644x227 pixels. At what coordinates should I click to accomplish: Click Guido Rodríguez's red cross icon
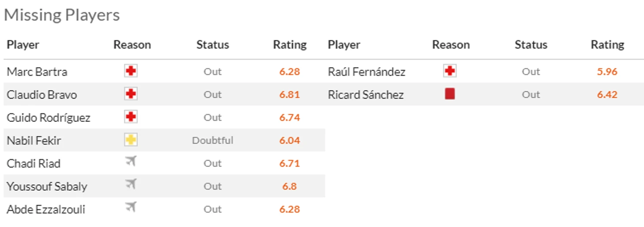pyautogui.click(x=131, y=117)
